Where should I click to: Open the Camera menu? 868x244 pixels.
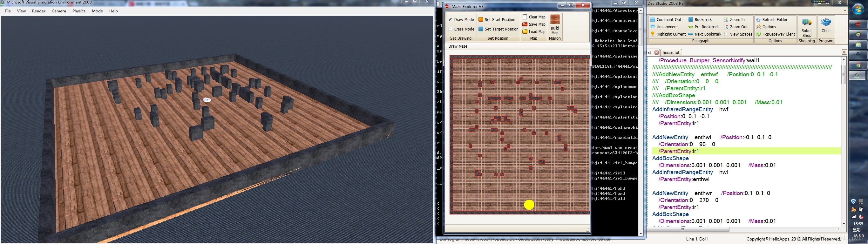tap(59, 11)
